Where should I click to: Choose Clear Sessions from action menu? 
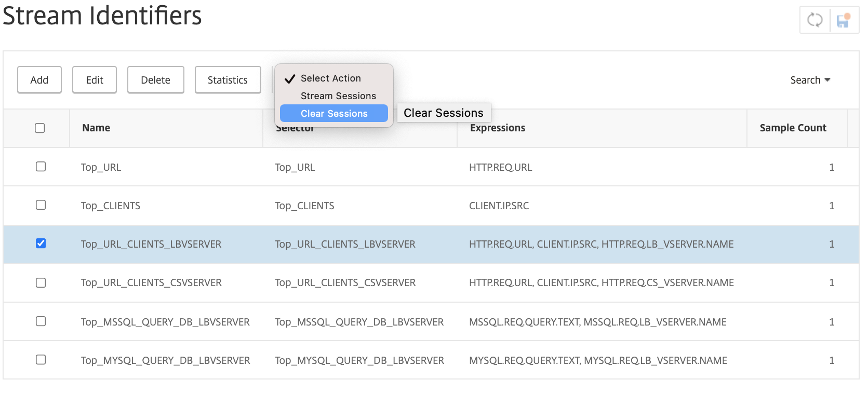coord(334,113)
